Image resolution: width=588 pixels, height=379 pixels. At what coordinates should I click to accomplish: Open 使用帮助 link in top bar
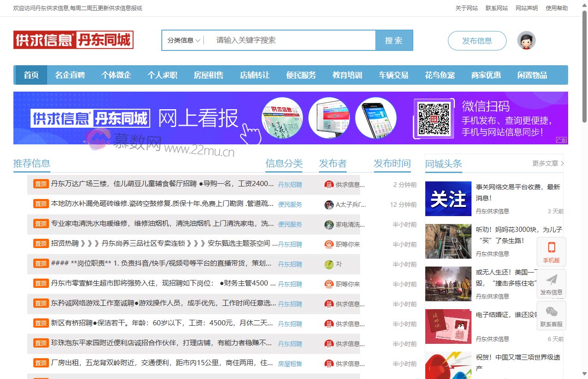[x=557, y=8]
